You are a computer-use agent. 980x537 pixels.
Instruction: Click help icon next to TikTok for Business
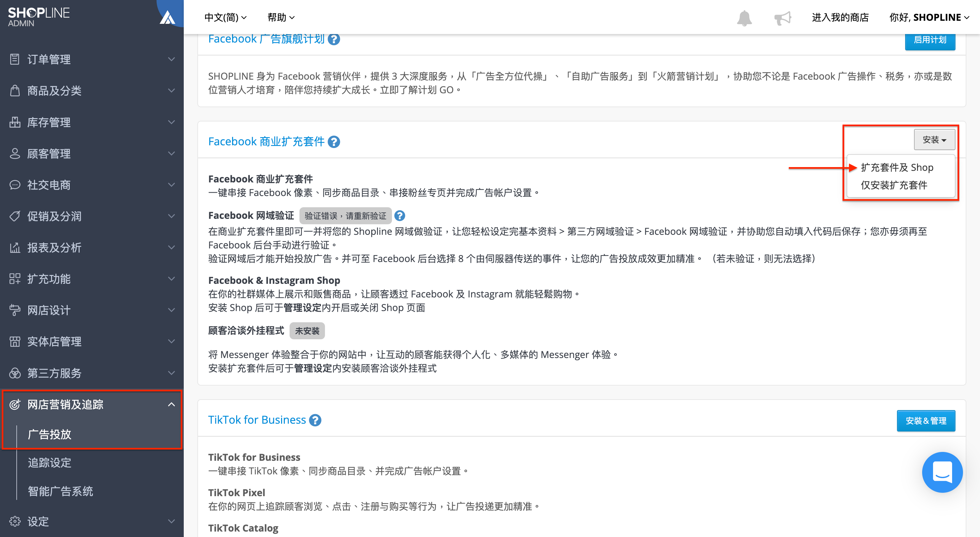pyautogui.click(x=315, y=420)
